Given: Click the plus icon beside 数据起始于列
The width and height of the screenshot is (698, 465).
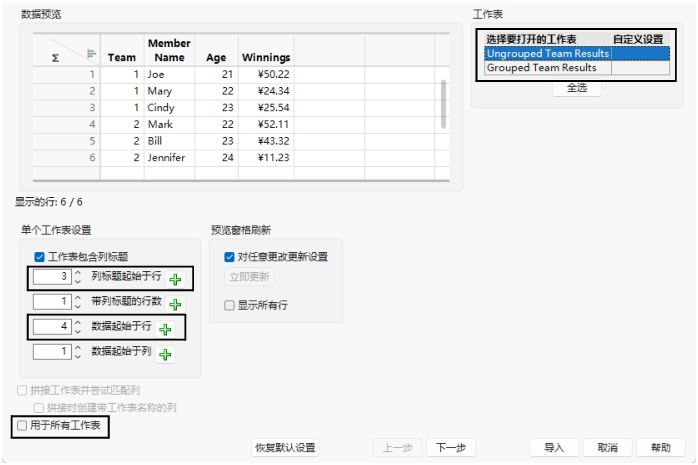Looking at the screenshot, I should (x=165, y=354).
